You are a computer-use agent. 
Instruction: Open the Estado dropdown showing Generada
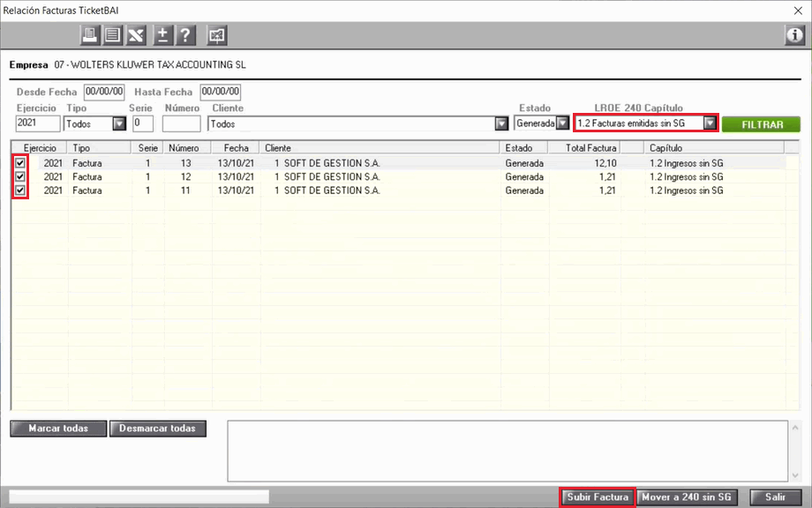click(x=562, y=123)
